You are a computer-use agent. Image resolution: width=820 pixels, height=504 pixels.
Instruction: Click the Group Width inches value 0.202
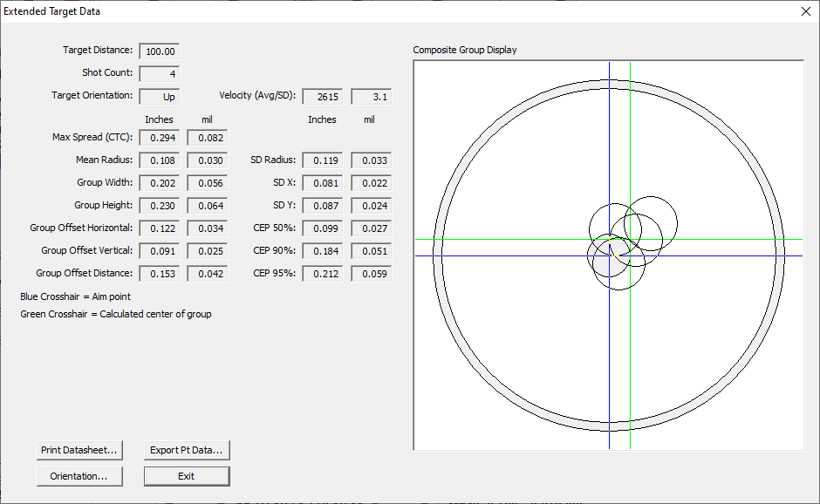click(160, 183)
